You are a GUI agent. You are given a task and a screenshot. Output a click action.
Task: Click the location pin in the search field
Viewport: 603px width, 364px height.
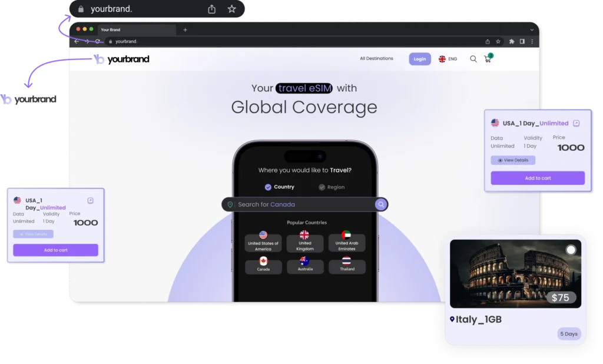230,205
